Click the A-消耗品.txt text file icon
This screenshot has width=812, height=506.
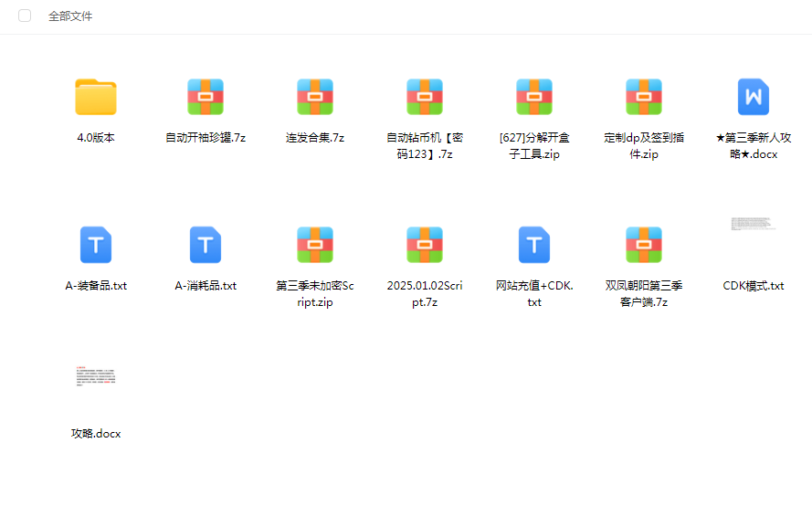206,245
